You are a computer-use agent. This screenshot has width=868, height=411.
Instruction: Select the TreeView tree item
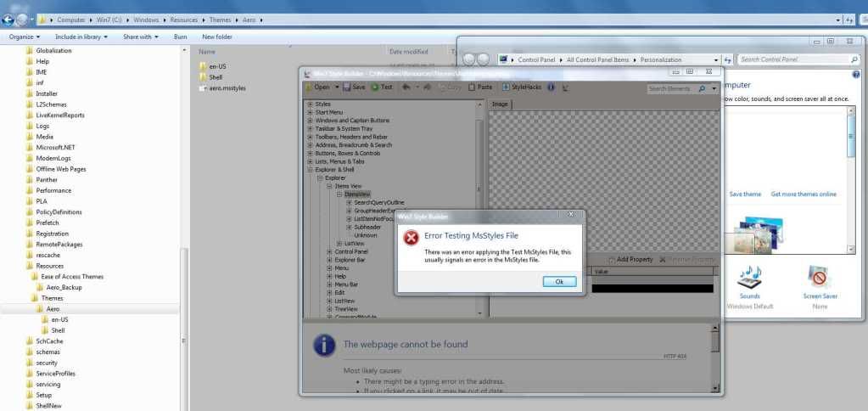click(x=346, y=308)
